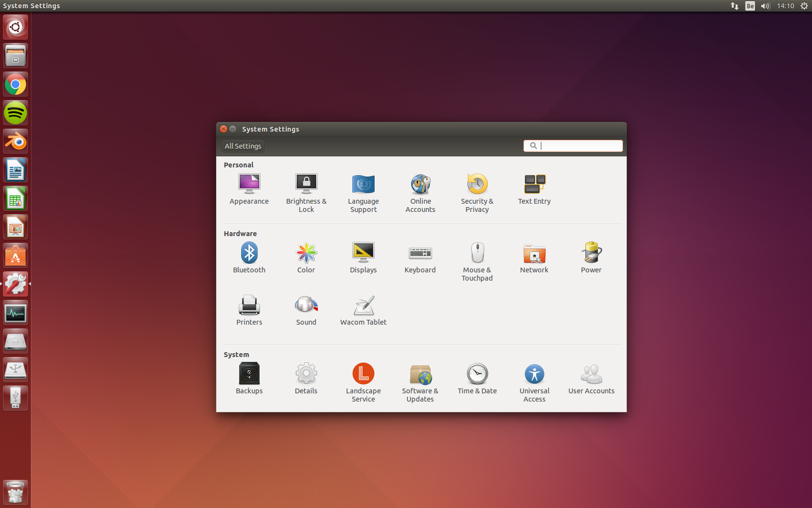Close the System Settings window

[x=223, y=129]
